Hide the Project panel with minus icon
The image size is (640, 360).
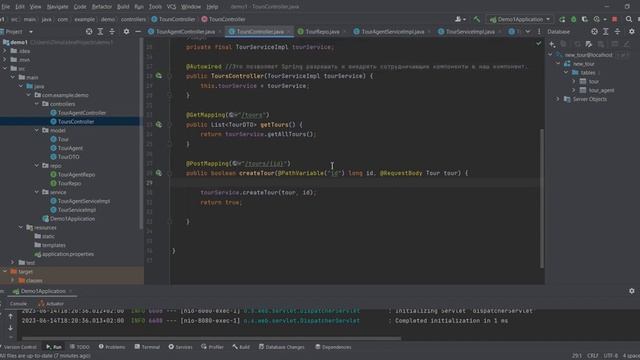(x=138, y=31)
